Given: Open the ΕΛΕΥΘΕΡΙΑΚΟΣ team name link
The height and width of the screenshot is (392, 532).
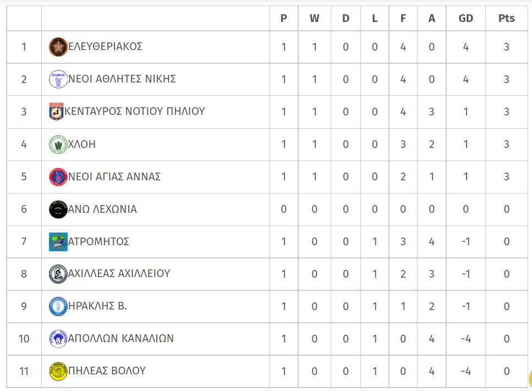Looking at the screenshot, I should [x=105, y=46].
